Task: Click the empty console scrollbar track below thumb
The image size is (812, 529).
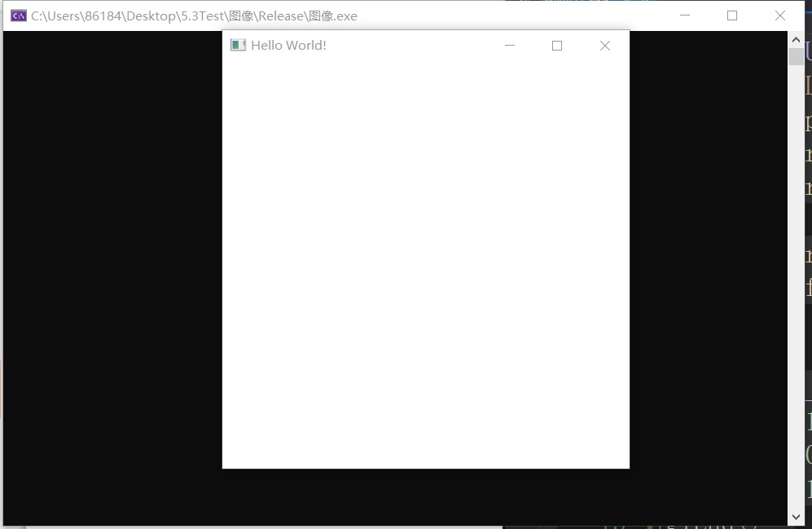Action: (x=796, y=285)
